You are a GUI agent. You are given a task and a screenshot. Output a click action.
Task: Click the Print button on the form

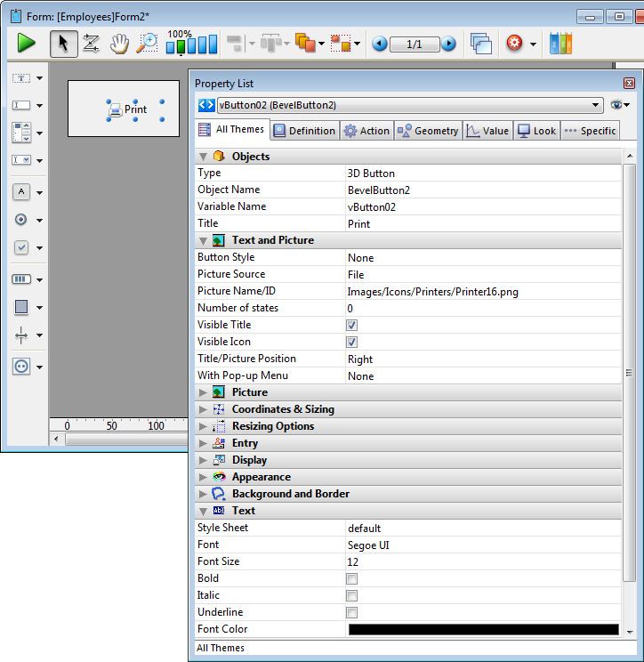[135, 110]
